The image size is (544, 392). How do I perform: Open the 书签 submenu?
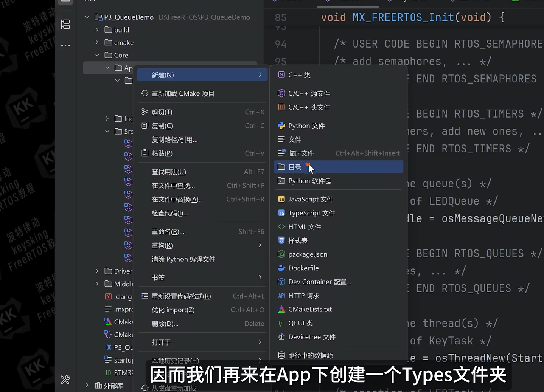[202, 277]
